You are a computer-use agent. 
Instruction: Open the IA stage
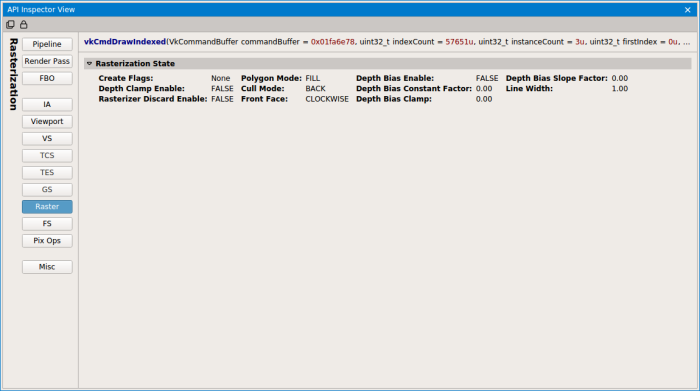click(47, 104)
